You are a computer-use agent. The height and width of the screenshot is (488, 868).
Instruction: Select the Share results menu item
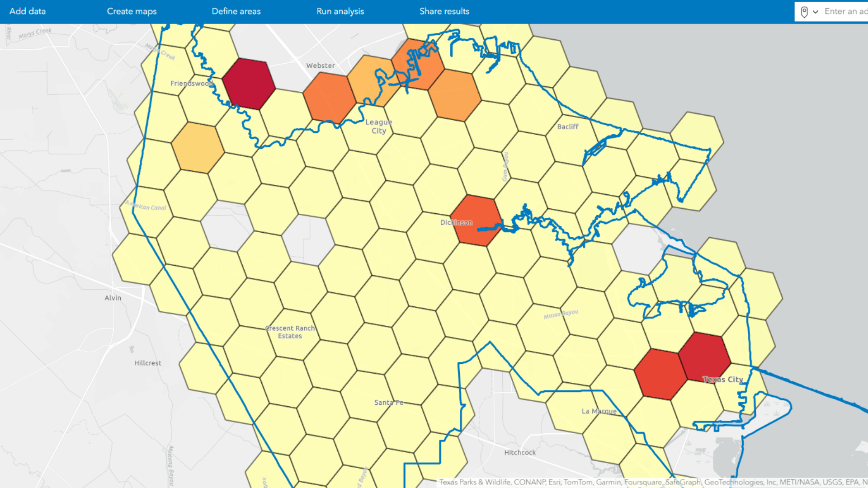coord(444,11)
